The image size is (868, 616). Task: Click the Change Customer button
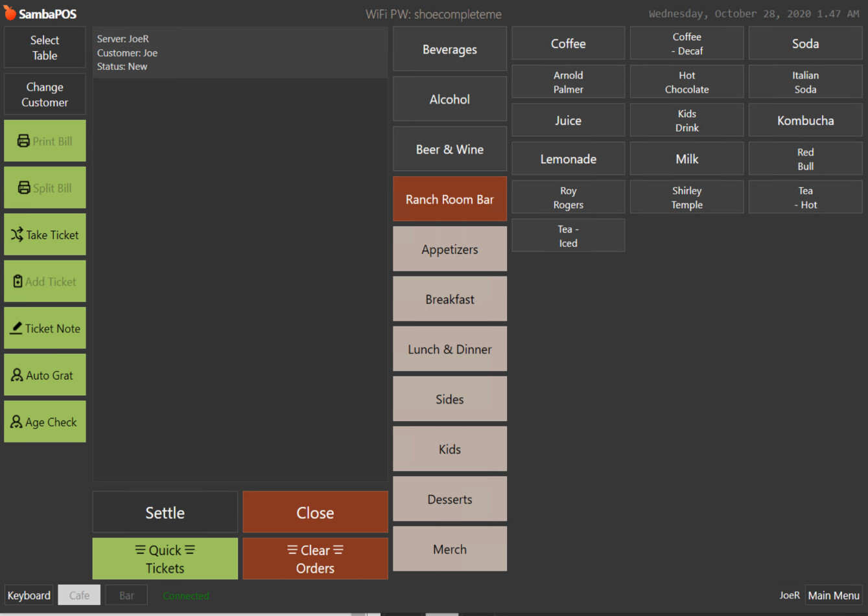tap(44, 94)
